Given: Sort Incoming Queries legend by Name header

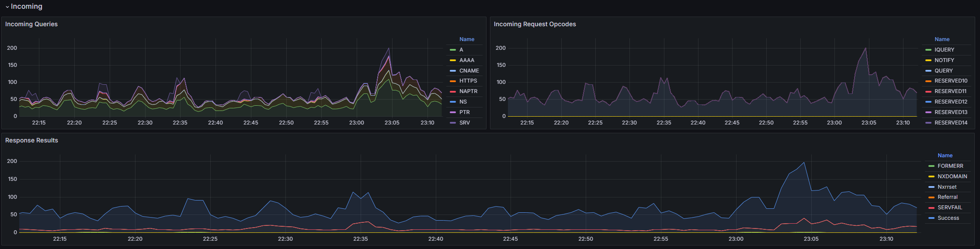Looking at the screenshot, I should pos(466,39).
